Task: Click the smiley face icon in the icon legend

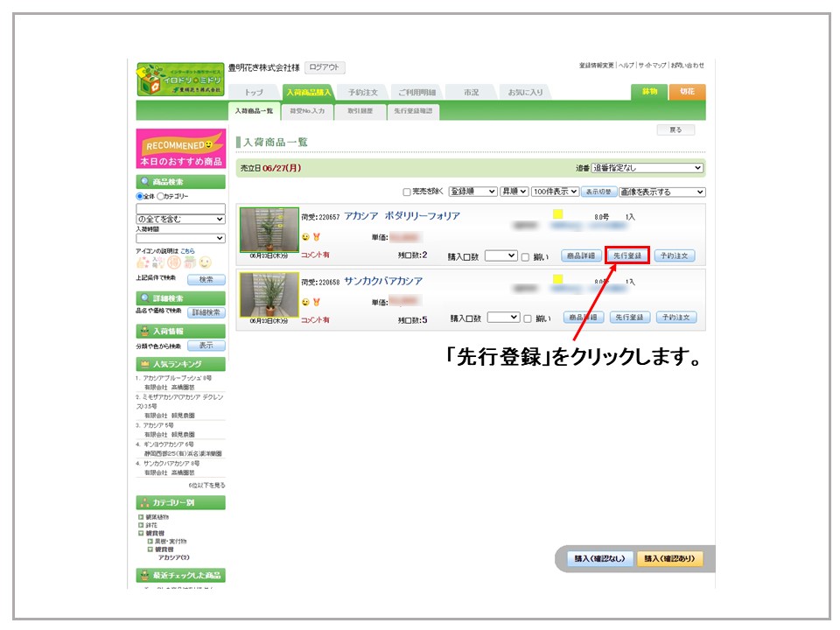Action: [x=205, y=262]
